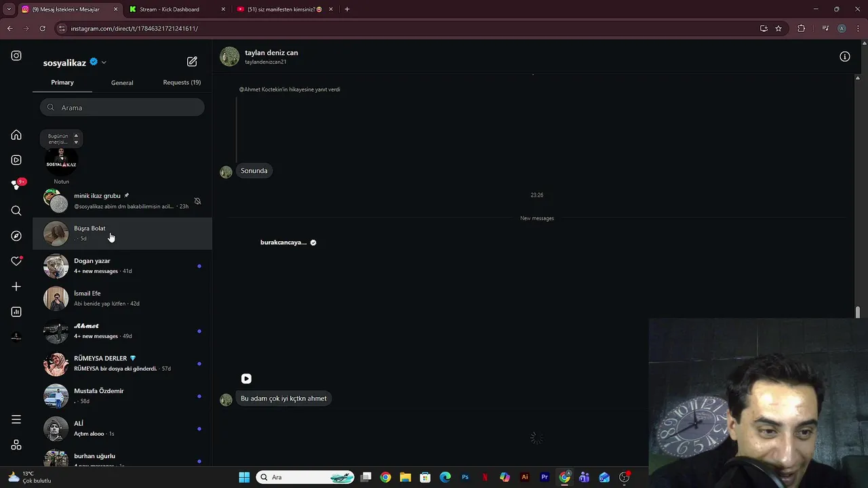Click the 'Sonunda' message bubble
This screenshot has height=488, width=868.
pos(254,171)
